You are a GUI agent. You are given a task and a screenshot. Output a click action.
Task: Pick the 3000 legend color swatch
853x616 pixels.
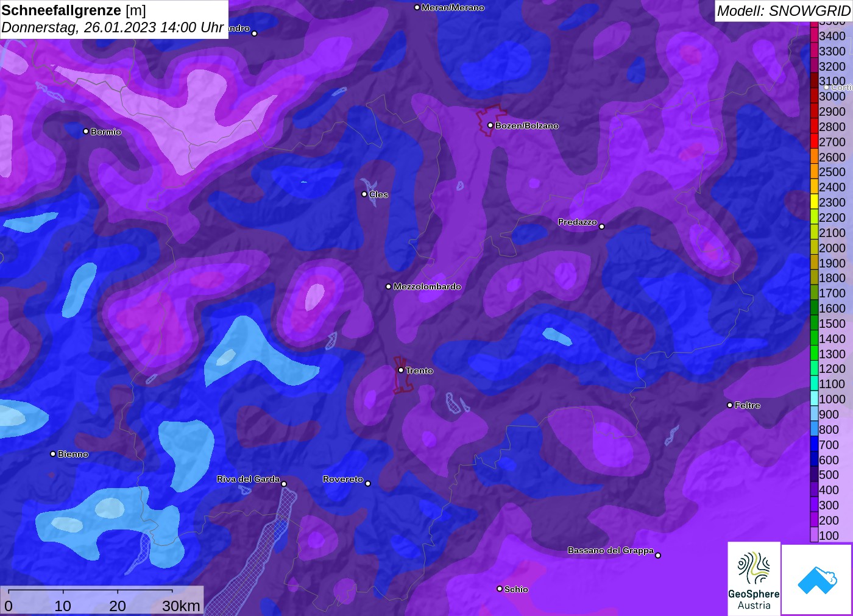point(814,96)
